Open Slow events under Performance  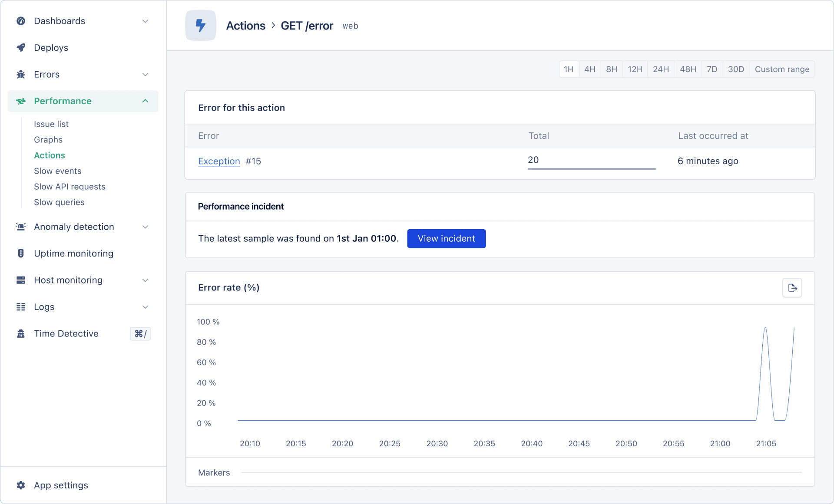tap(58, 171)
